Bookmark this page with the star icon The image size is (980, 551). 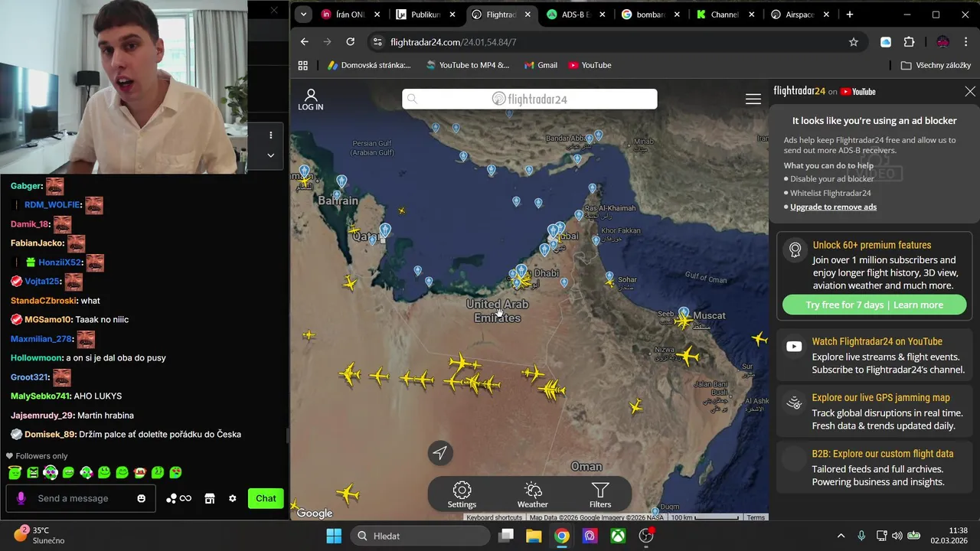854,42
